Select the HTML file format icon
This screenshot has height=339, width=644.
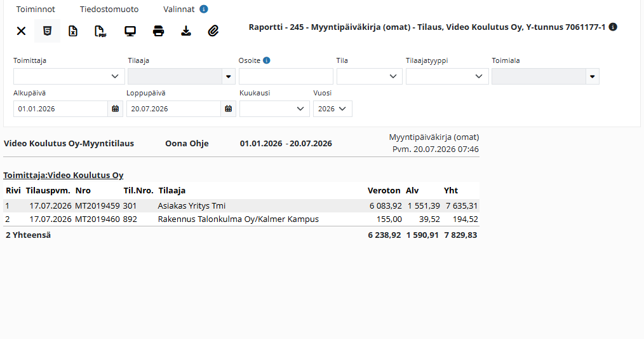tap(47, 31)
